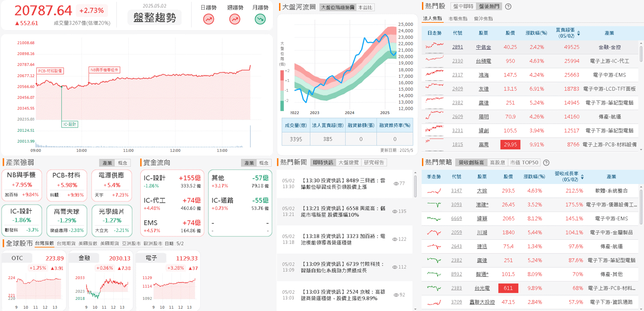Image resolution: width=644 pixels, height=311 pixels.
Task: Click the green IC-設計 chart marker label
Action: 70,124
